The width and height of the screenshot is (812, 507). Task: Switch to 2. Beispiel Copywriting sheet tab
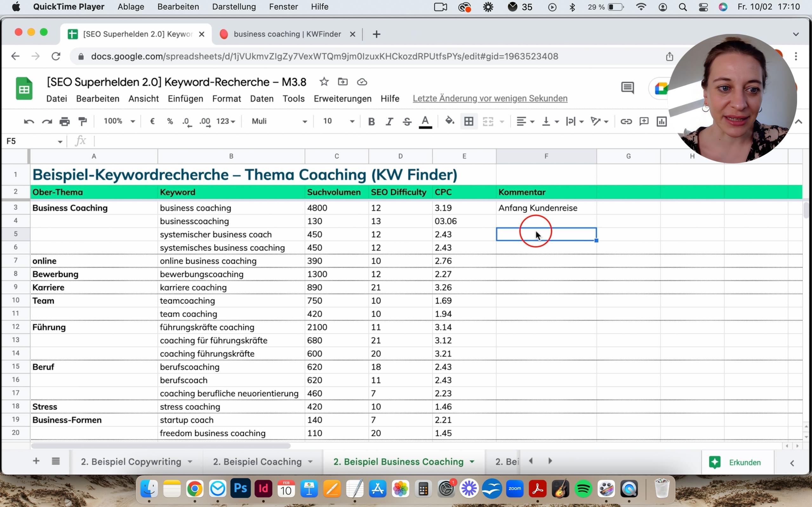click(x=131, y=462)
